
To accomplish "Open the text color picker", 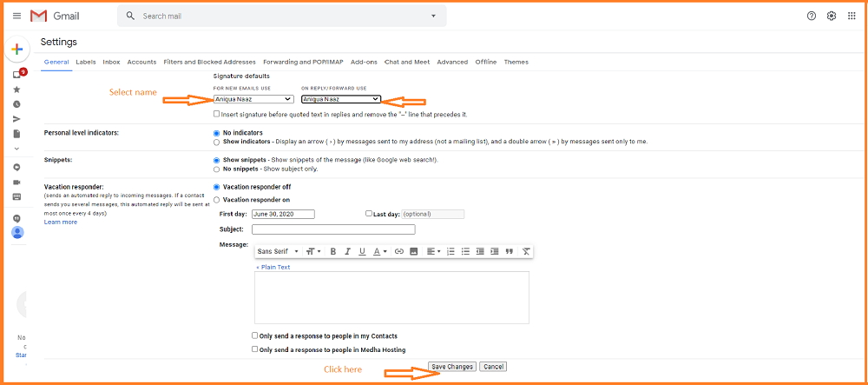I will (380, 251).
